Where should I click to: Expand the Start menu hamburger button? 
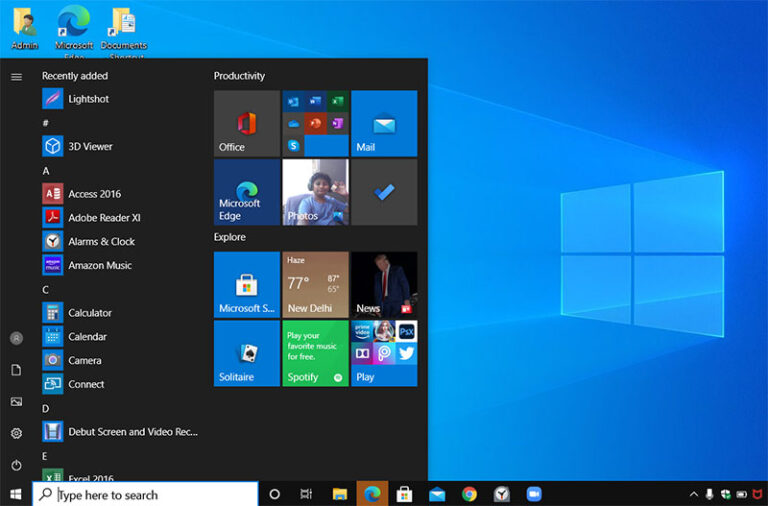coord(16,77)
